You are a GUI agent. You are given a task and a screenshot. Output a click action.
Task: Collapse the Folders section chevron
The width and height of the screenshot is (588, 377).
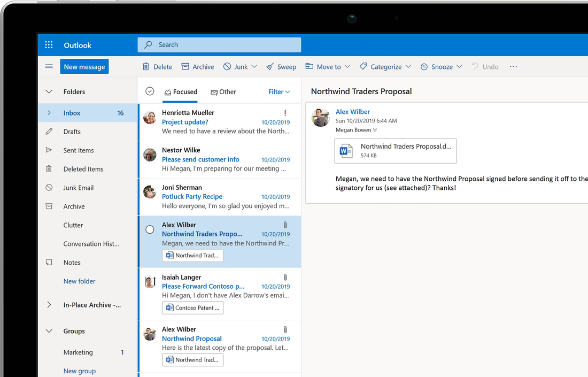[49, 91]
